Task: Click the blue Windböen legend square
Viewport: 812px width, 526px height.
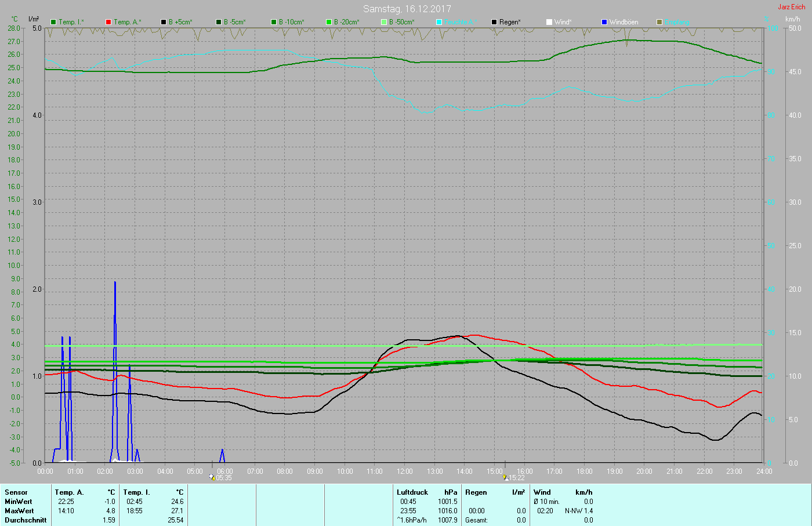Action: [604, 22]
